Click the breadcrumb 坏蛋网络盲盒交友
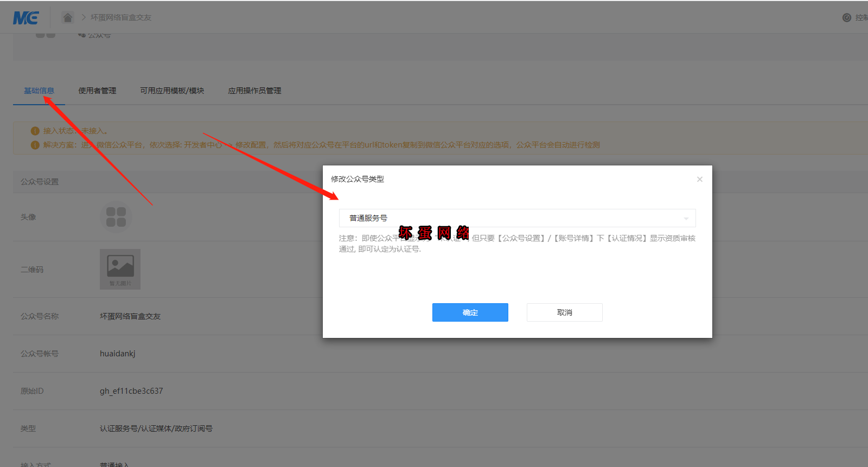Image resolution: width=868 pixels, height=467 pixels. click(x=121, y=17)
